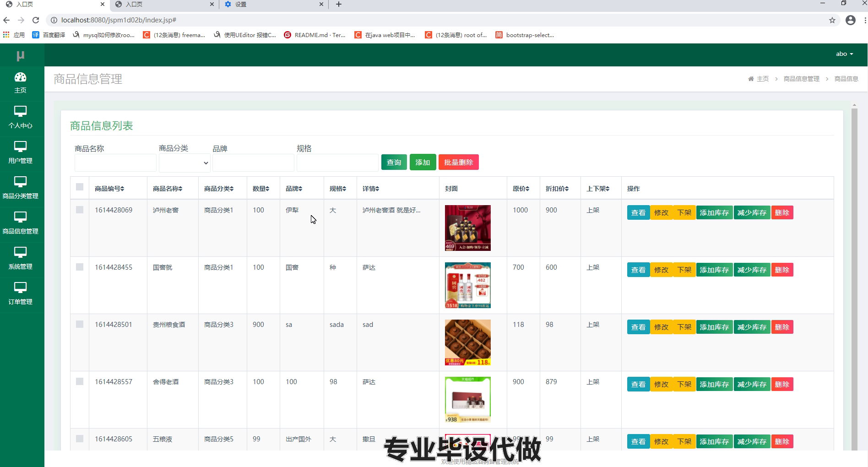Sort table by 上下架 column
The width and height of the screenshot is (868, 467).
point(598,189)
